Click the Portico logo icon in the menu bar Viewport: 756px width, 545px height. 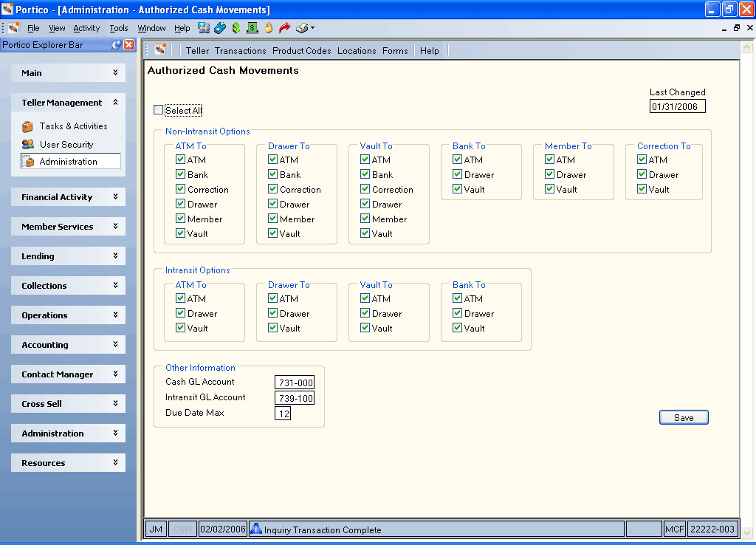14,28
